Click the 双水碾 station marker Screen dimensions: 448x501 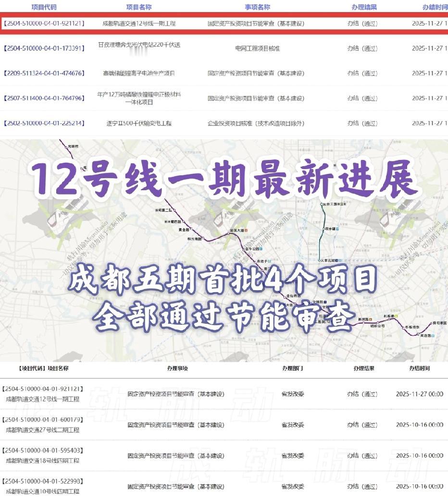[x=323, y=229]
